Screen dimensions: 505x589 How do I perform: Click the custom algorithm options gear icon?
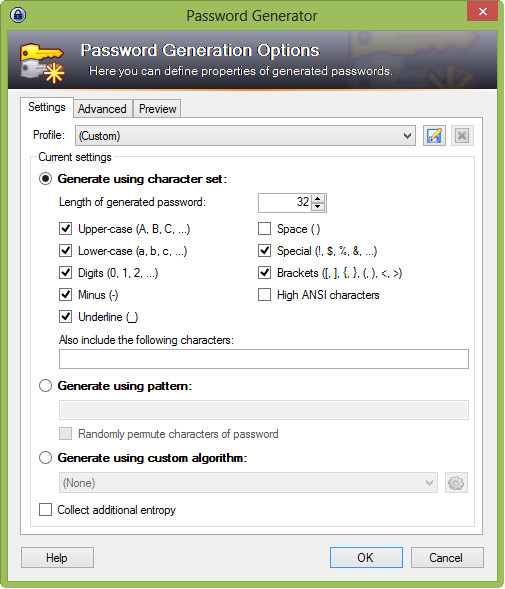(x=456, y=483)
